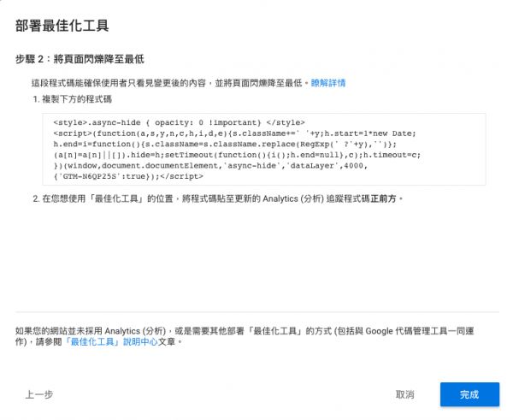
Task: Click the code line starting h.end=i=function()
Action: coord(225,145)
